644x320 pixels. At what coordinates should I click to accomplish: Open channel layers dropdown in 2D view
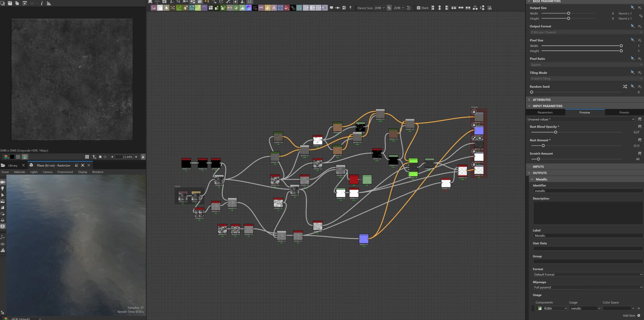coord(6,157)
